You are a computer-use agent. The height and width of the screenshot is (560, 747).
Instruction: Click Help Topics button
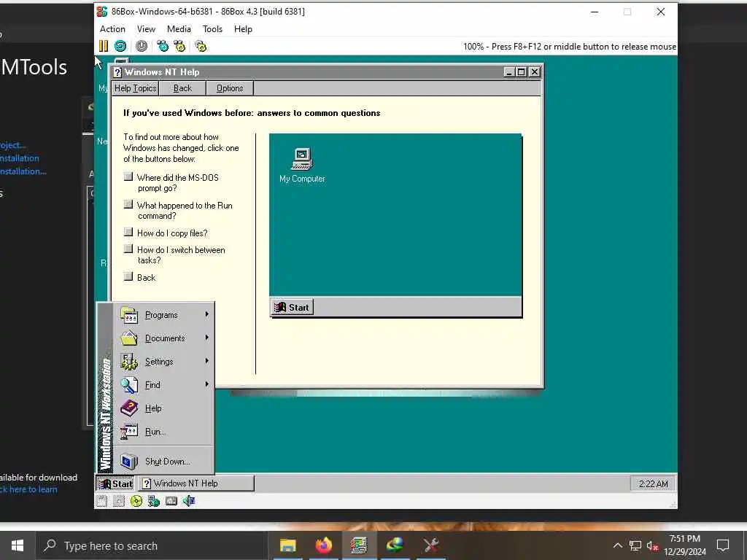[x=135, y=88]
